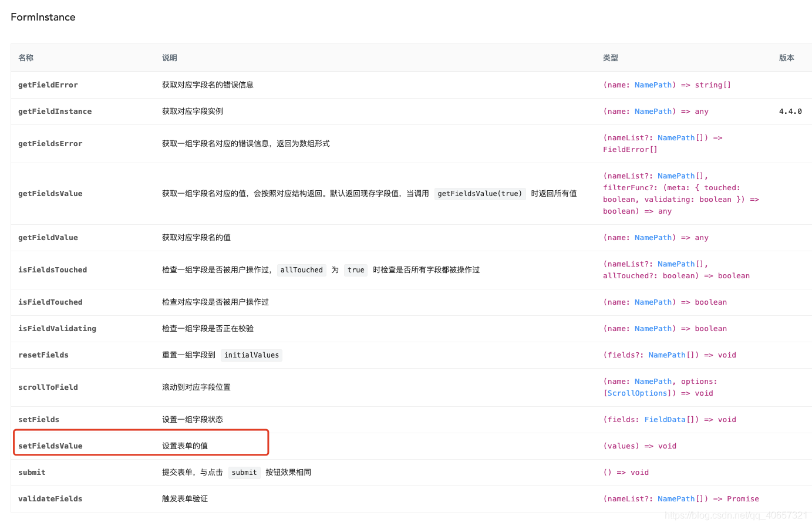
Task: Click the true inline code tag
Action: [356, 270]
